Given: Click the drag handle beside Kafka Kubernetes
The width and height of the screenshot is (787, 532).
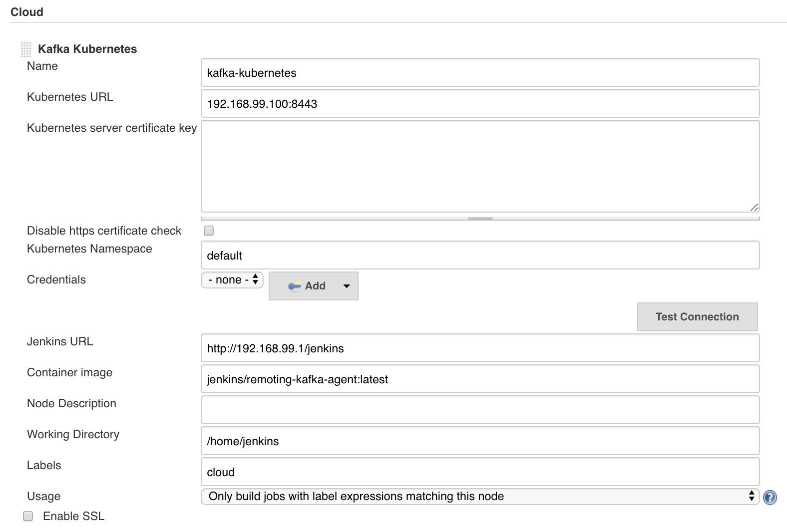Looking at the screenshot, I should (x=26, y=49).
